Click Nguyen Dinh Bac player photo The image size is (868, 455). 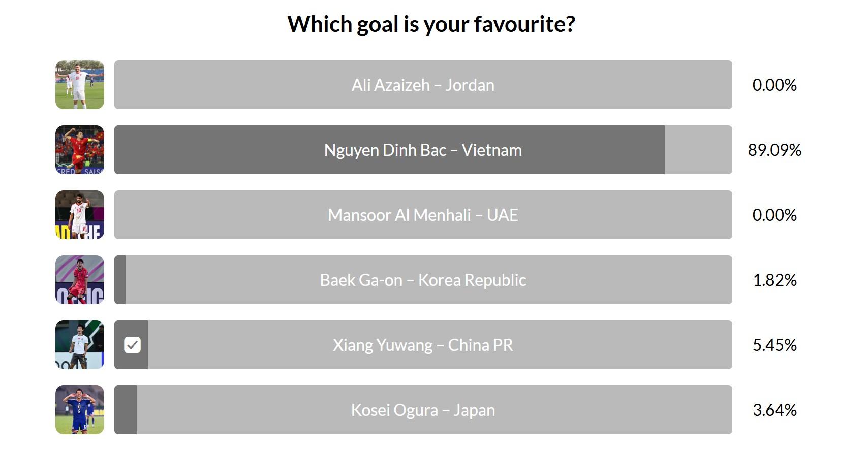coord(80,150)
